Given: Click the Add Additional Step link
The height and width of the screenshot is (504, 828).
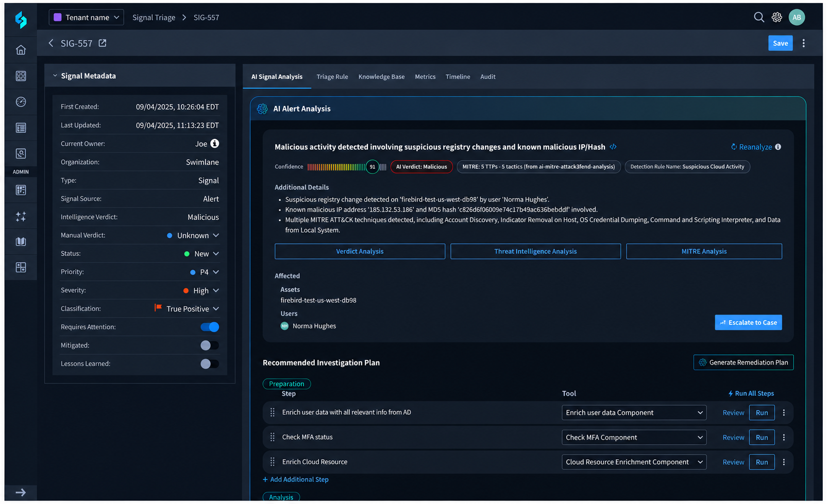Looking at the screenshot, I should tap(296, 479).
